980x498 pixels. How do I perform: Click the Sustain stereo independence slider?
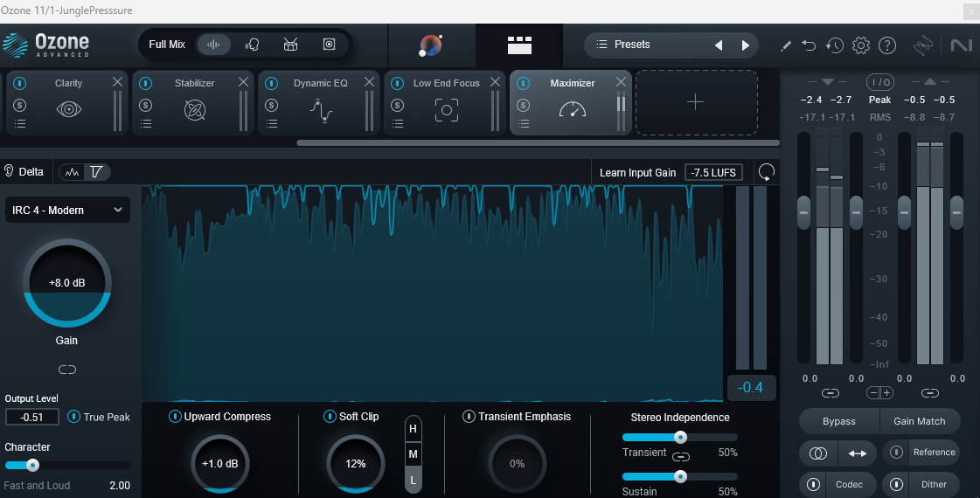click(x=680, y=477)
